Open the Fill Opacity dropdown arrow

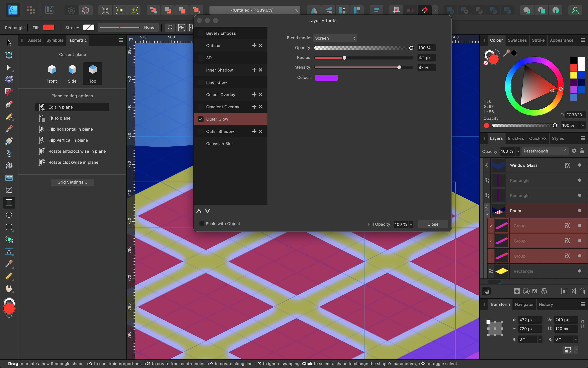[x=411, y=224]
